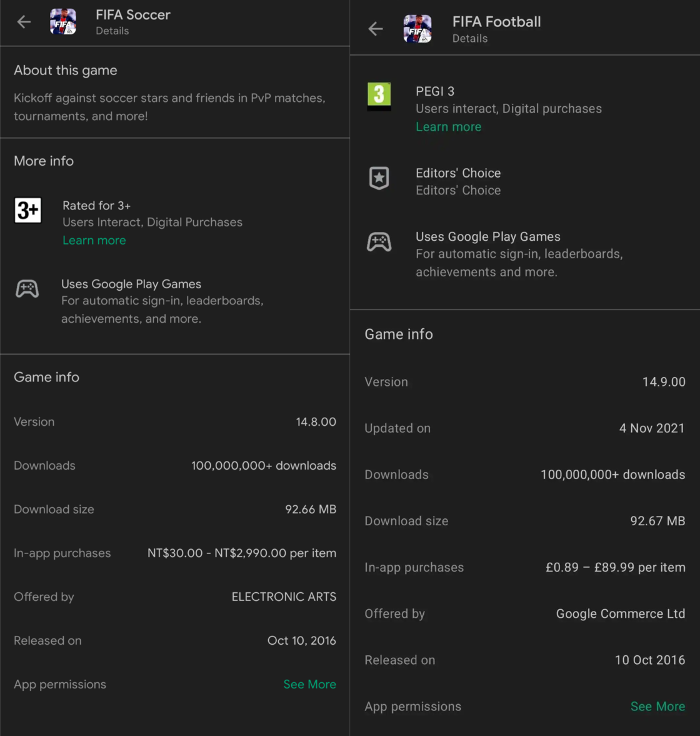Click version value 14.8.00
Viewport: 700px width, 736px height.
[x=316, y=422]
